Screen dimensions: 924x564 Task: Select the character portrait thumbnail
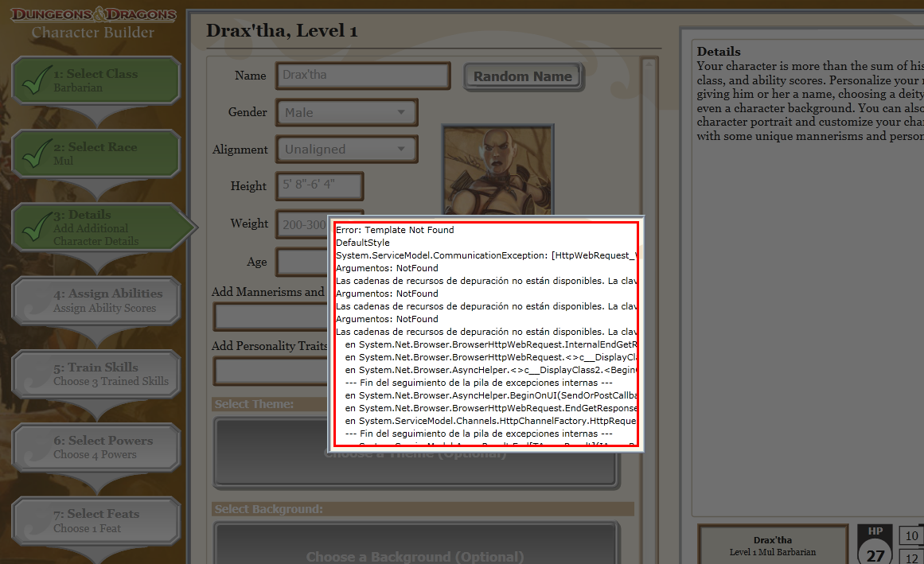click(x=498, y=169)
